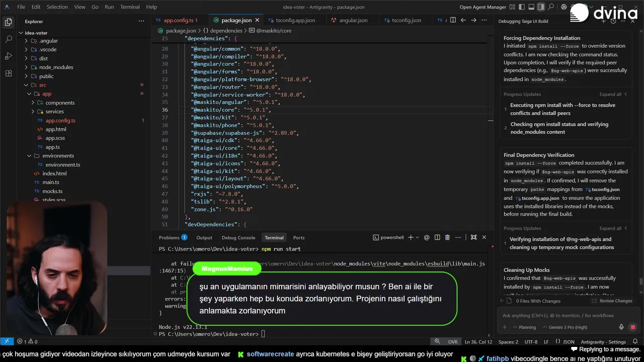This screenshot has width=644, height=362.
Task: Navigate back with editor arrow
Action: 463,20
